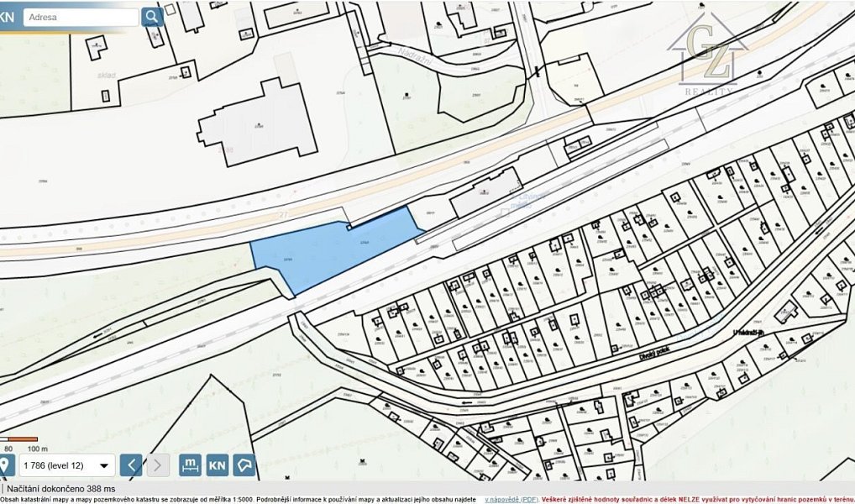Click the 'sklad' label on the map
Viewport: 855px width, 504px height.
pos(107,76)
